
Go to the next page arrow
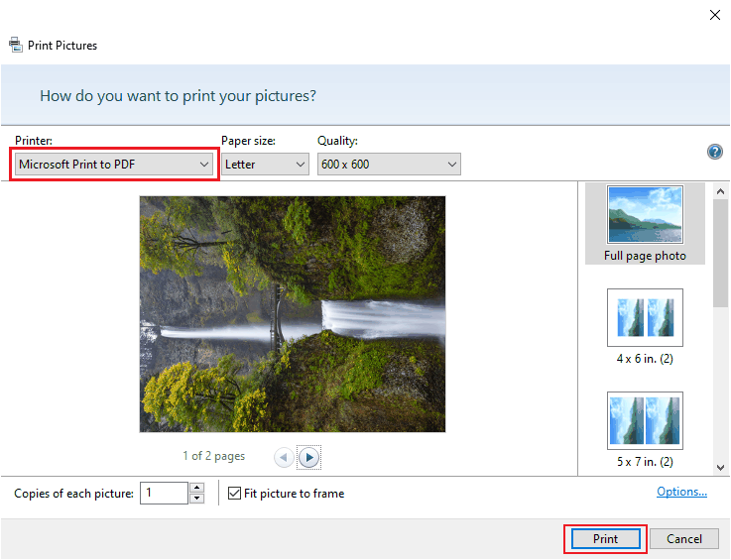[x=309, y=457]
